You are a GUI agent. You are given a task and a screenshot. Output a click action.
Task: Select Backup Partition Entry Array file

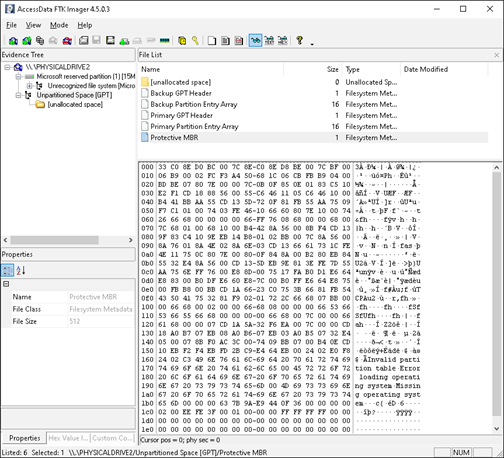coord(193,104)
